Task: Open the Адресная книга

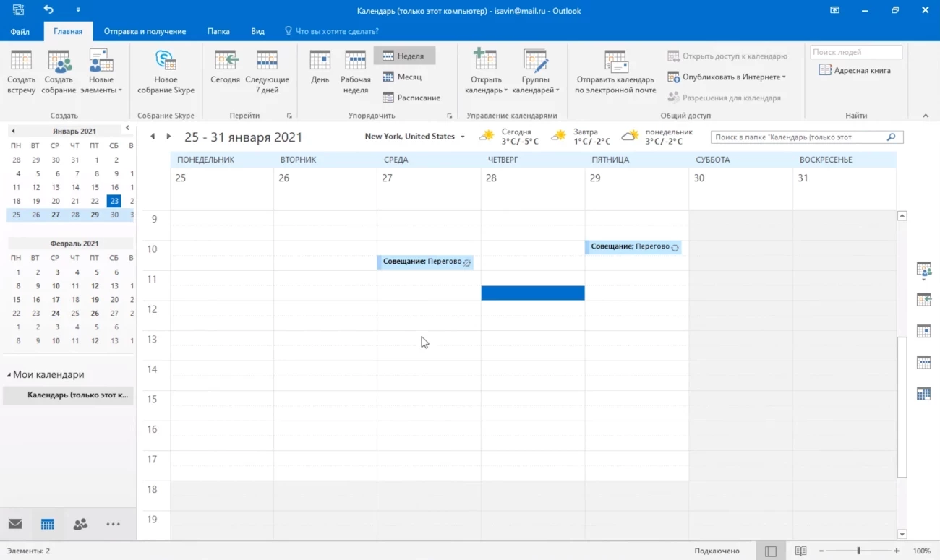Action: click(855, 70)
